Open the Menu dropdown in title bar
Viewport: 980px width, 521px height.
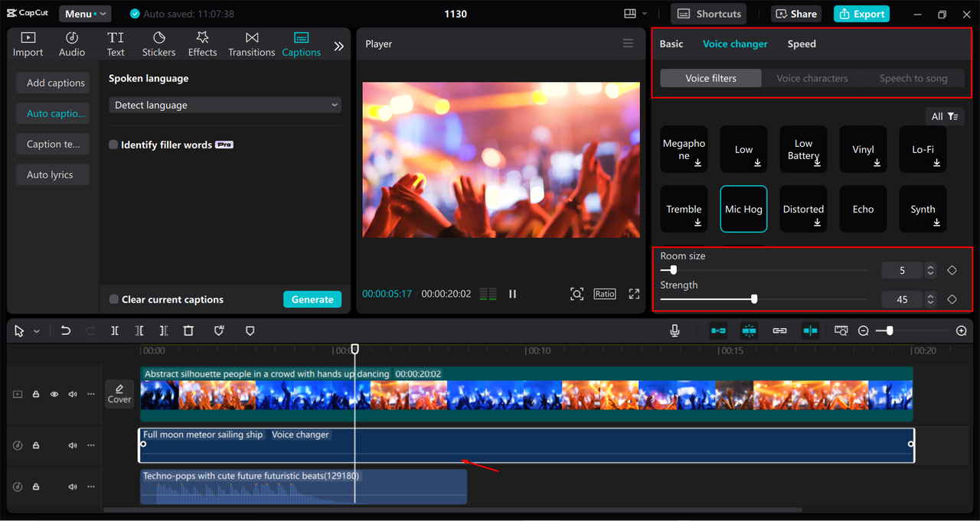(x=84, y=14)
